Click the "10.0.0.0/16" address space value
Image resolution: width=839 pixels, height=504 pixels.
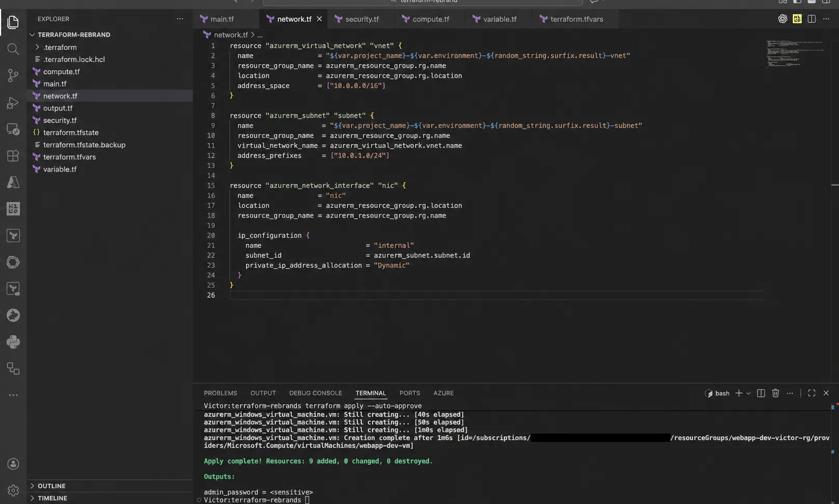coord(356,86)
